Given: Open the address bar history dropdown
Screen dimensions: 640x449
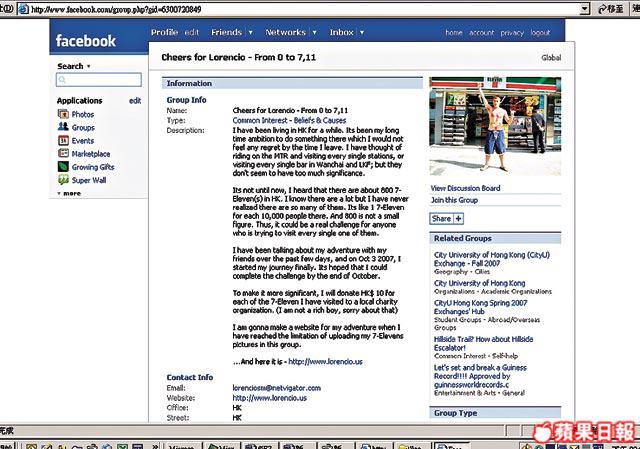Looking at the screenshot, I should click(585, 9).
